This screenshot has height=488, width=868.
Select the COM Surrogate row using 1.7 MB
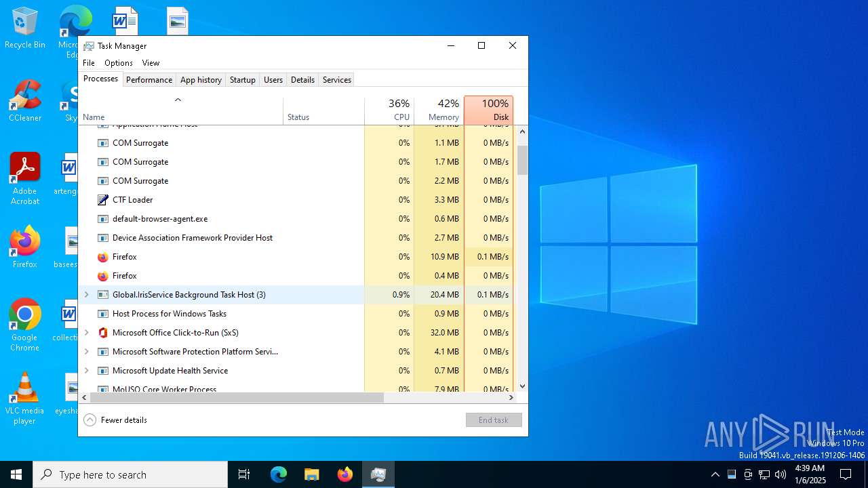pyautogui.click(x=298, y=162)
